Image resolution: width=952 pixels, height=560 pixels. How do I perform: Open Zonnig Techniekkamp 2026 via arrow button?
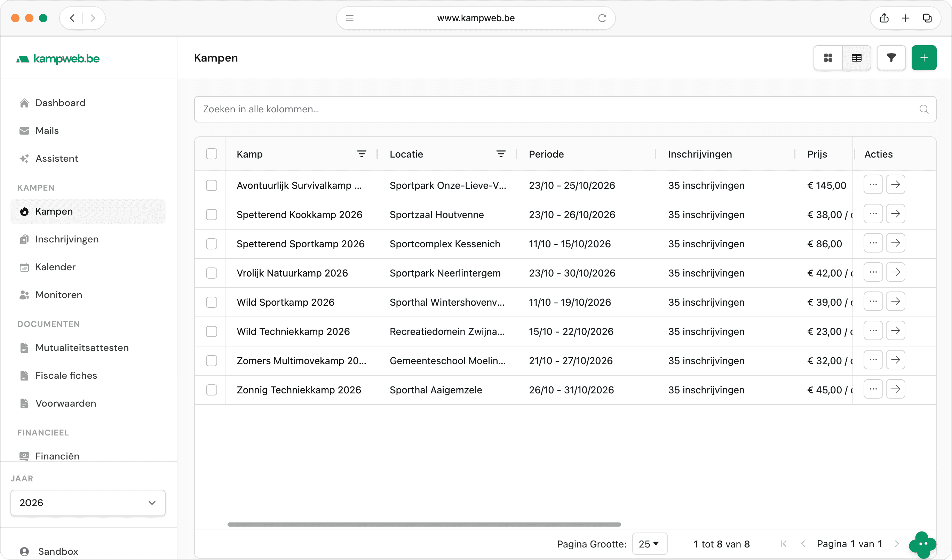(895, 389)
